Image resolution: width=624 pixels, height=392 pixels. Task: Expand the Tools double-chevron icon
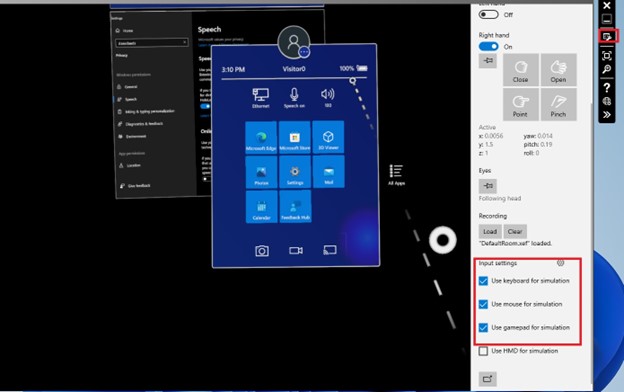point(607,115)
